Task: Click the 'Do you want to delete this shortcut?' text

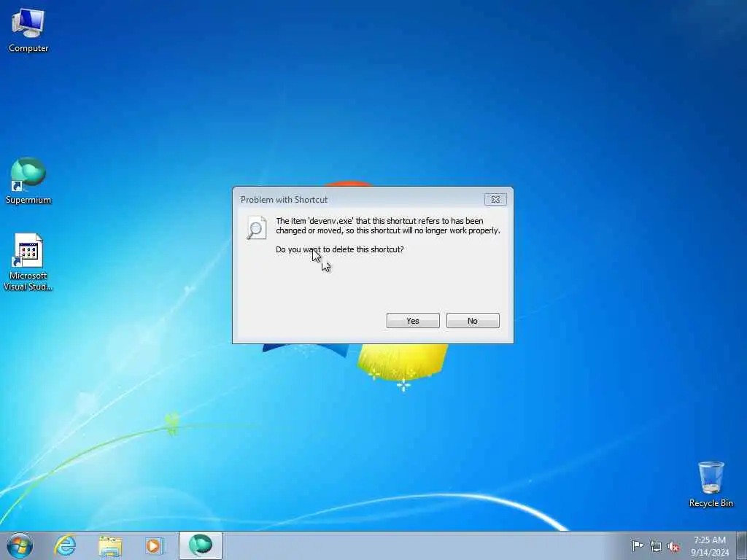Action: coord(340,249)
